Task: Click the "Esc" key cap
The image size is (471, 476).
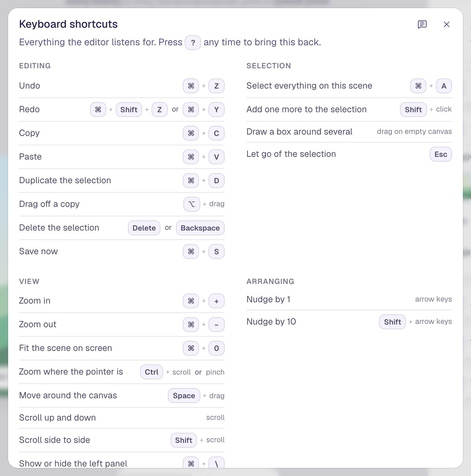Action: (x=441, y=154)
